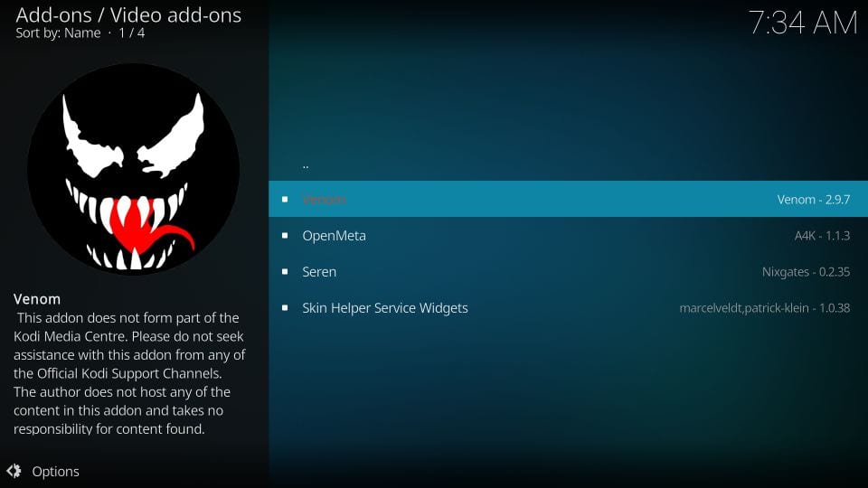Click the 'Venom - 2.9.7' version text
The height and width of the screenshot is (488, 868).
pyautogui.click(x=813, y=199)
